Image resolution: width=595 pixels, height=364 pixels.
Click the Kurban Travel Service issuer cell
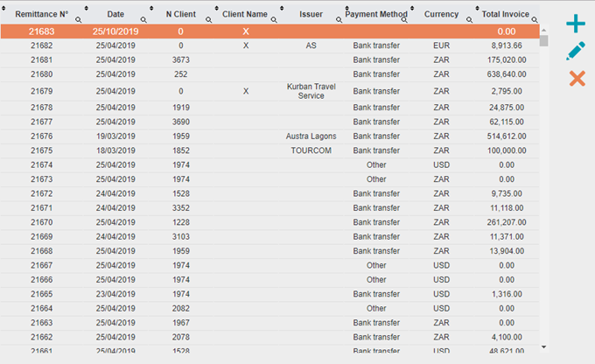coord(311,91)
